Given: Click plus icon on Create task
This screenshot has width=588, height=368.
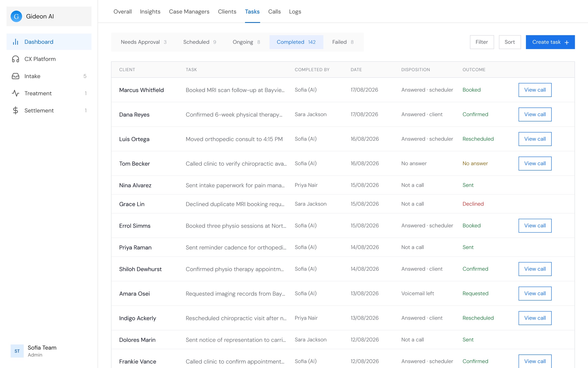Looking at the screenshot, I should [567, 42].
